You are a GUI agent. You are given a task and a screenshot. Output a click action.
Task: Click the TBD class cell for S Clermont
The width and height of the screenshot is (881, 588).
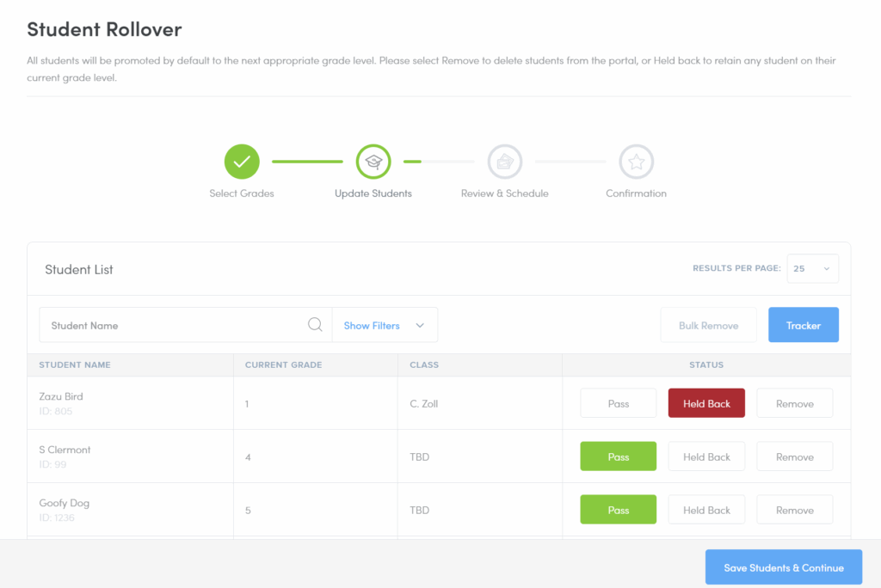click(419, 456)
